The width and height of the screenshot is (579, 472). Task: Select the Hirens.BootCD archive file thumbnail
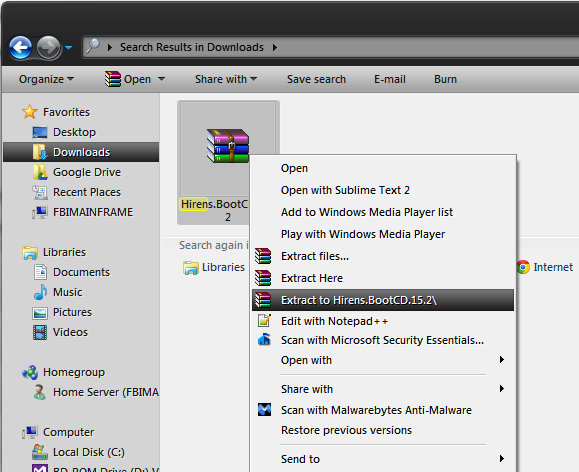228,146
